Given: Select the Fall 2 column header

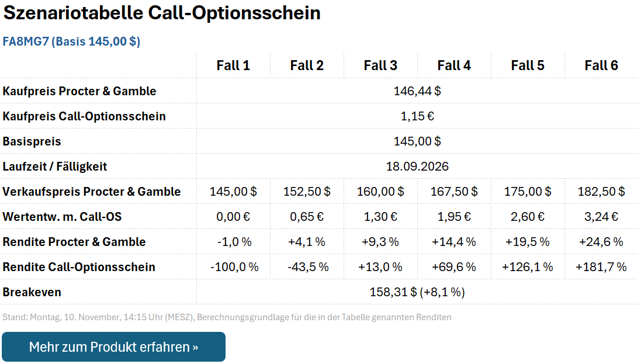Looking at the screenshot, I should 307,65.
